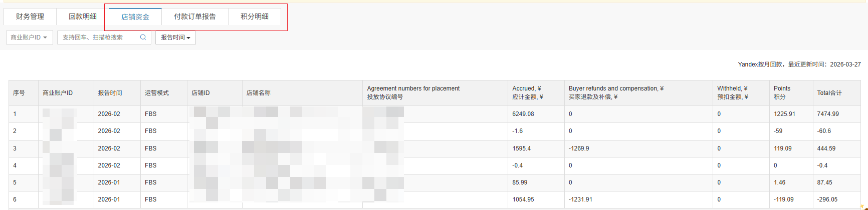
Task: Click the Total合计 column header
Action: pos(829,93)
